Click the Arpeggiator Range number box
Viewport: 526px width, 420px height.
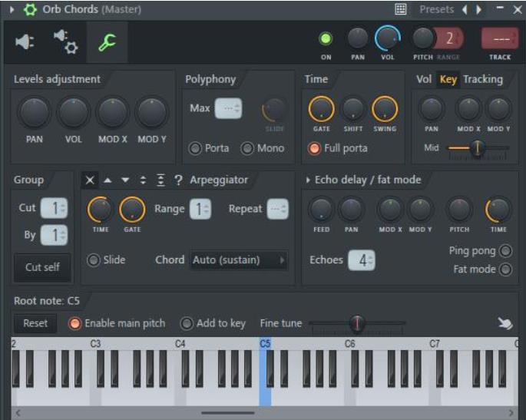pyautogui.click(x=200, y=209)
